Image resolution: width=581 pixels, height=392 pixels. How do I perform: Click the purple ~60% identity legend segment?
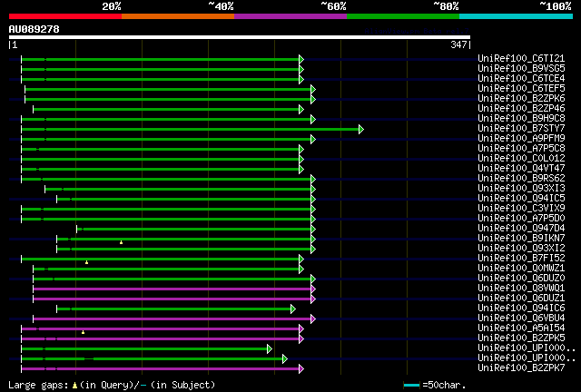point(290,16)
